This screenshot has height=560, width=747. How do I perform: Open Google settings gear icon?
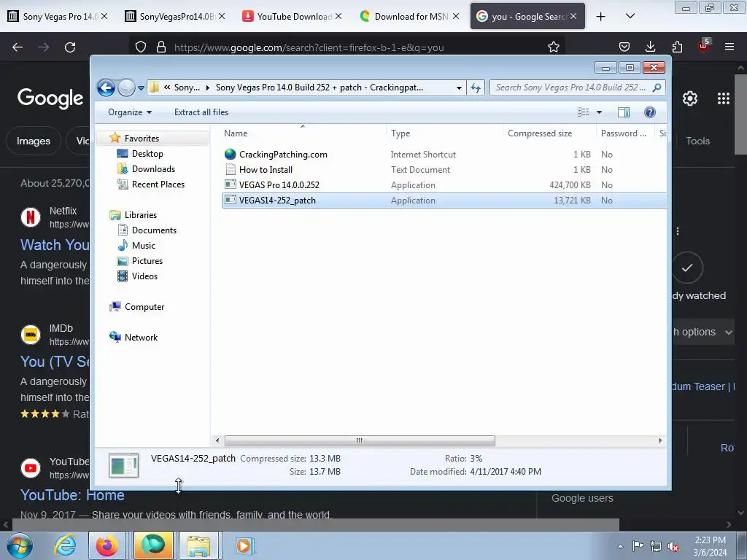click(x=690, y=98)
